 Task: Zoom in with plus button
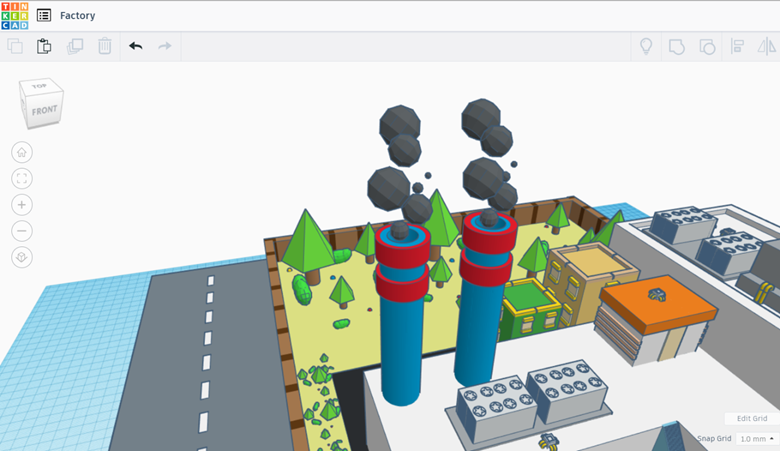(22, 205)
